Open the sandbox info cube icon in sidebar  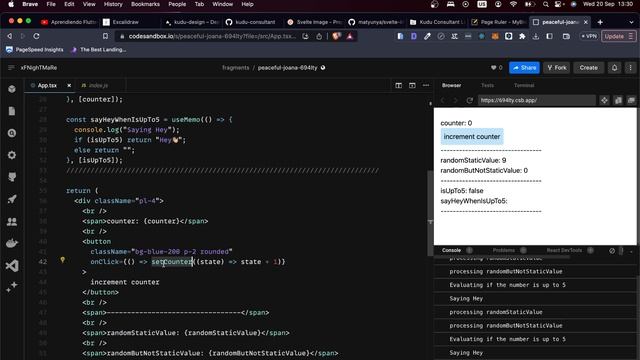(12, 89)
